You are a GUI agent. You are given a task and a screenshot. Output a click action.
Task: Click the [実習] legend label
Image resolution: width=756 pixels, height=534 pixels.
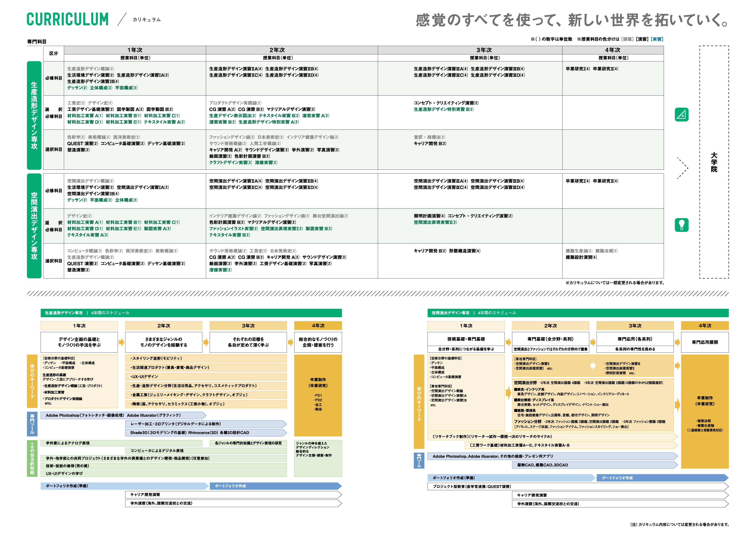point(657,39)
